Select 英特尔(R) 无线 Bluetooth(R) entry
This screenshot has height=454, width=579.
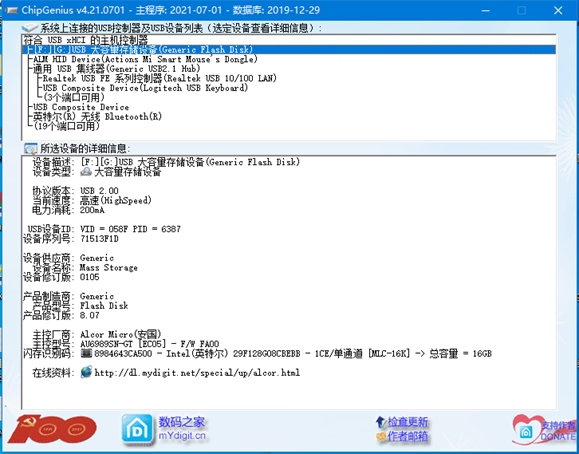[97, 117]
